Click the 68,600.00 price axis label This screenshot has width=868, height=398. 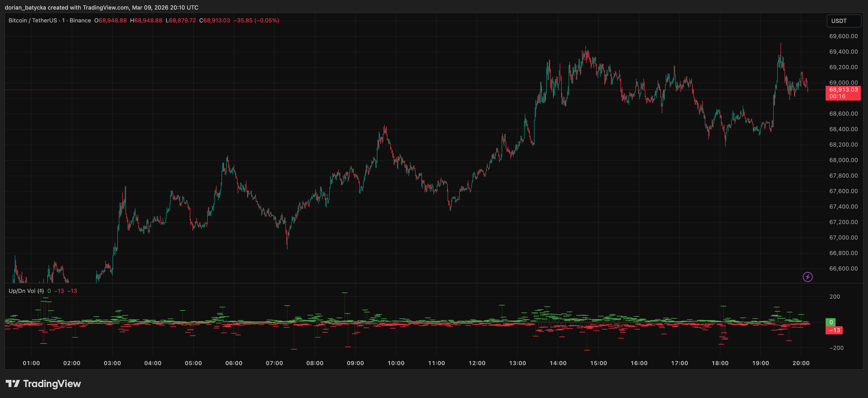tap(843, 114)
